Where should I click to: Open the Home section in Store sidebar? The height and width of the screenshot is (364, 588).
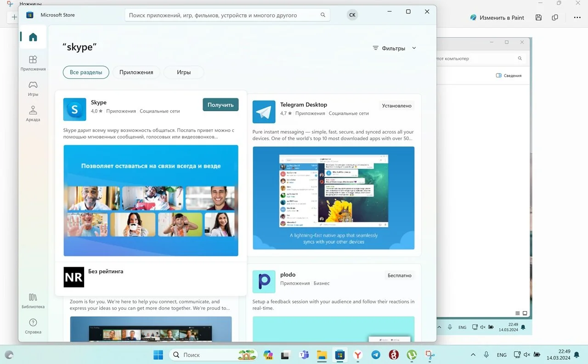tap(33, 37)
